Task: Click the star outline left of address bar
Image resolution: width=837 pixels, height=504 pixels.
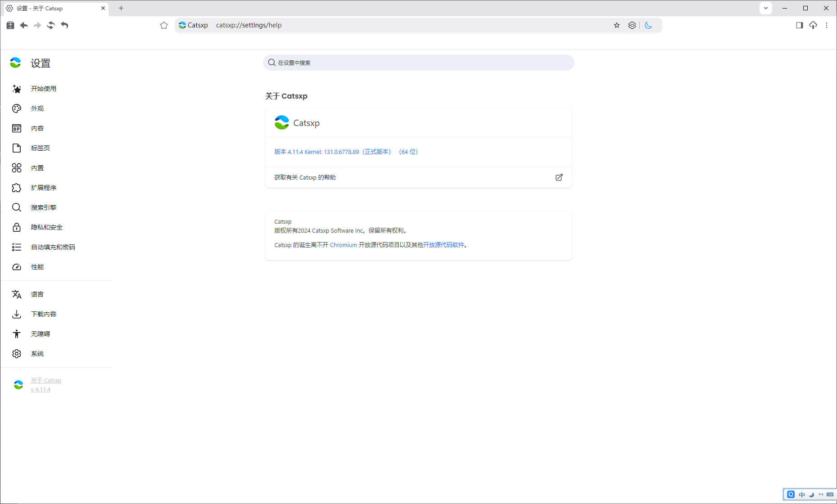Action: click(x=164, y=25)
